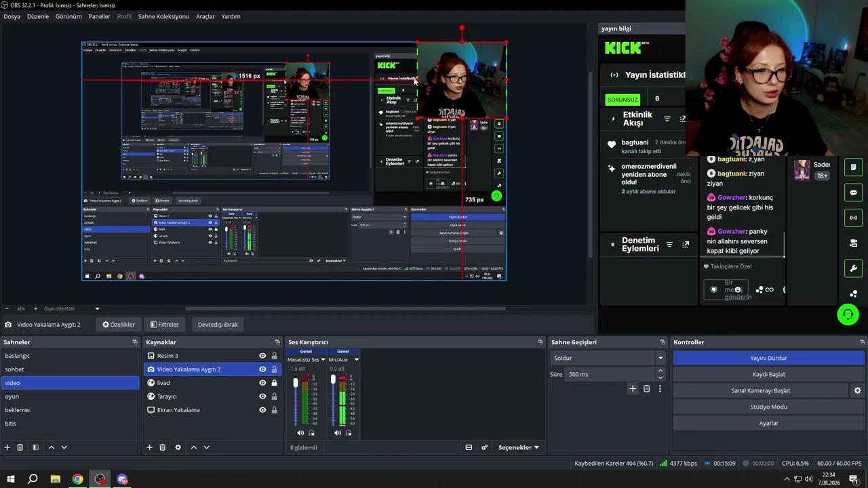Image resolution: width=868 pixels, height=488 pixels.
Task: Click the green headset support button
Action: click(848, 314)
